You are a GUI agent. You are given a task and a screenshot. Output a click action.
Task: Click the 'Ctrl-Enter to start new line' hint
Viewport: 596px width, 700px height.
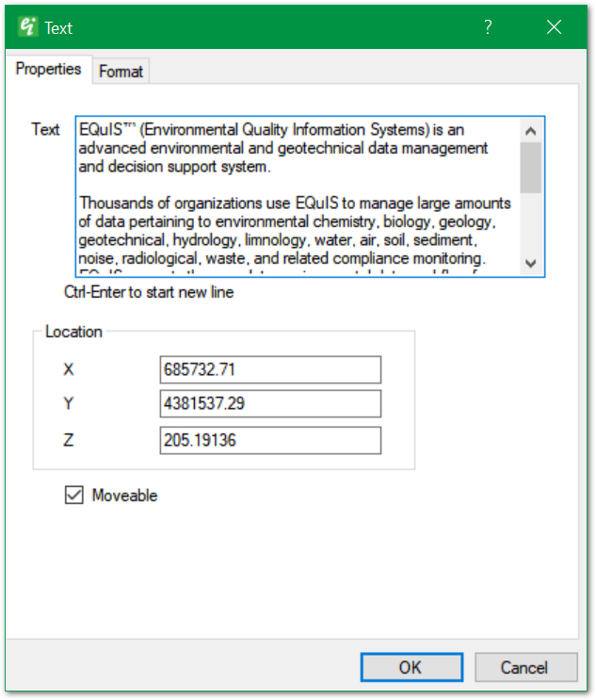pos(149,292)
